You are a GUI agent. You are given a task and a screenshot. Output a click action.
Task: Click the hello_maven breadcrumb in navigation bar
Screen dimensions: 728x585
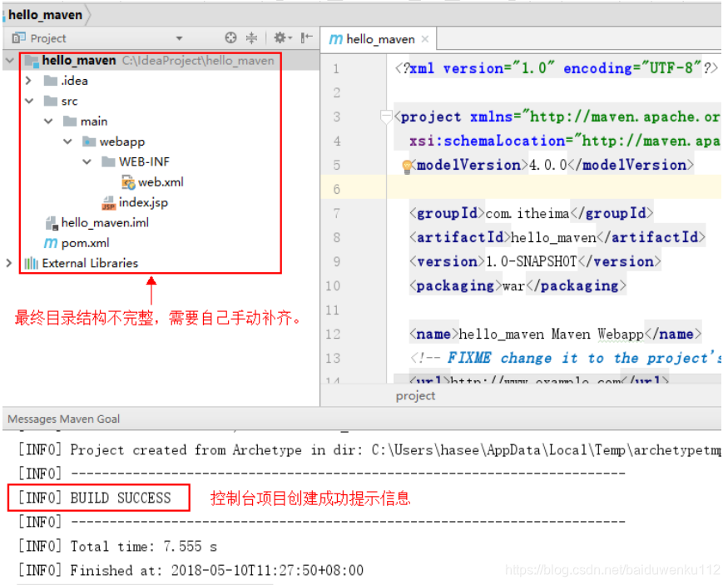tap(45, 15)
